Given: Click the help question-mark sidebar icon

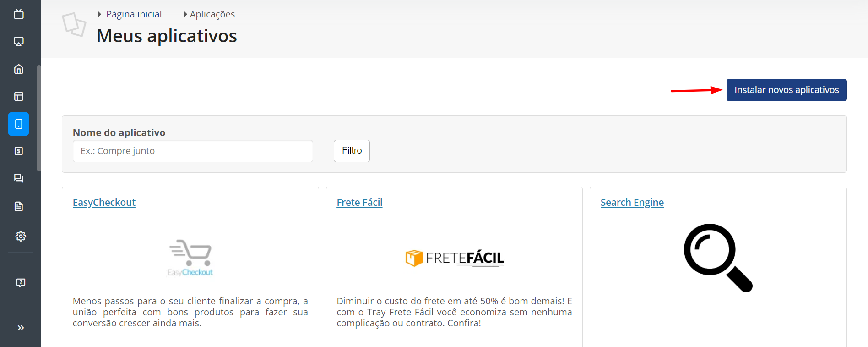Looking at the screenshot, I should point(21,282).
